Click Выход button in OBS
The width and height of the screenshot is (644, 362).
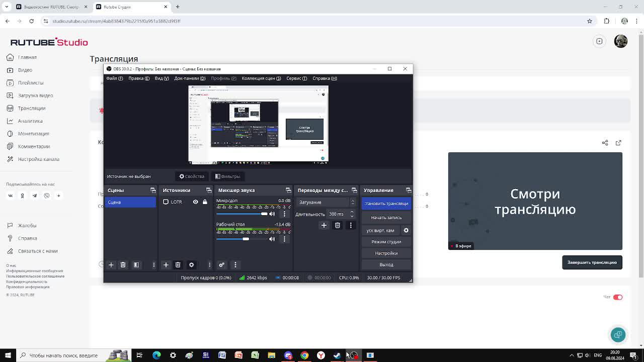point(386,264)
